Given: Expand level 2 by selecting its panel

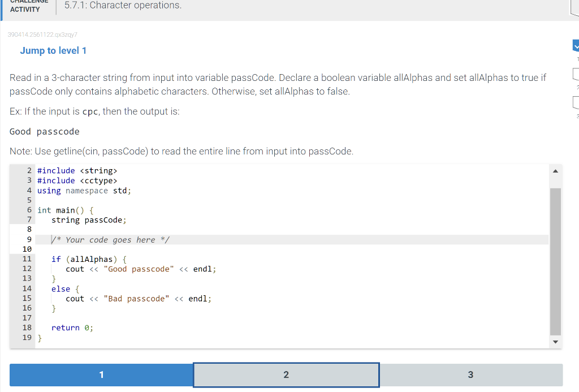Looking at the screenshot, I should [286, 374].
